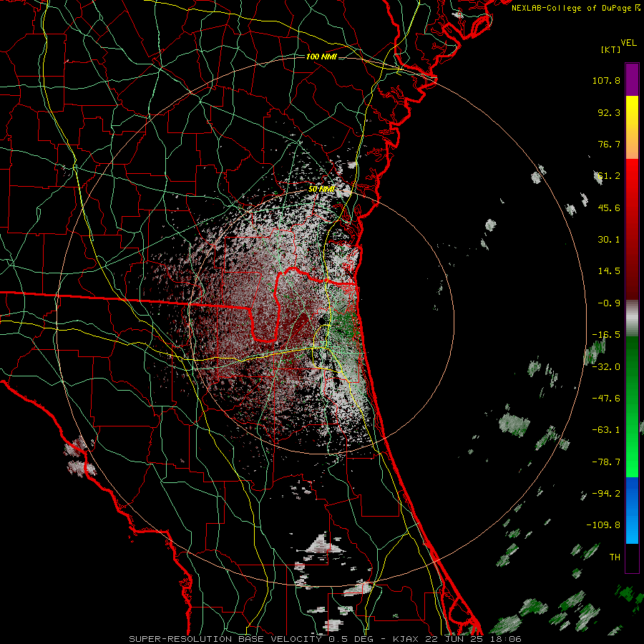The image size is (644, 644).
Task: Select the 107.8 value on velocity scale
Action: (606, 80)
